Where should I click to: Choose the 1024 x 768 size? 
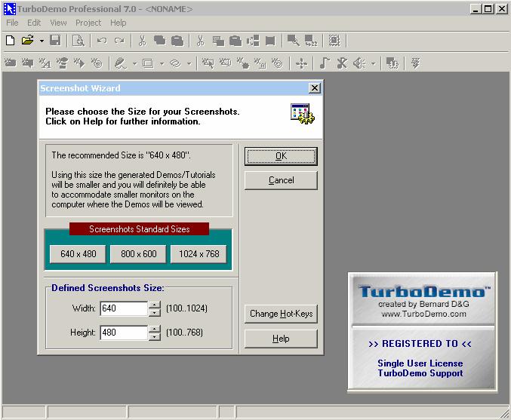pos(199,254)
